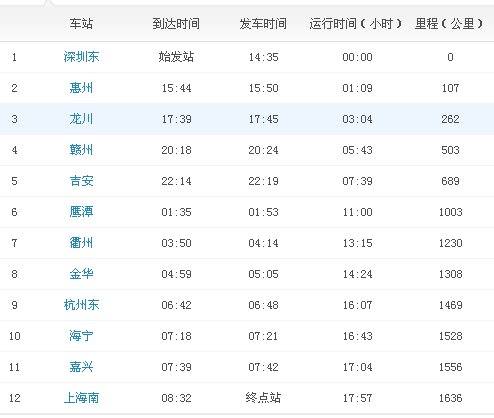Select mileage value 262
Image resolution: width=494 pixels, height=418 pixels.
[x=450, y=119]
